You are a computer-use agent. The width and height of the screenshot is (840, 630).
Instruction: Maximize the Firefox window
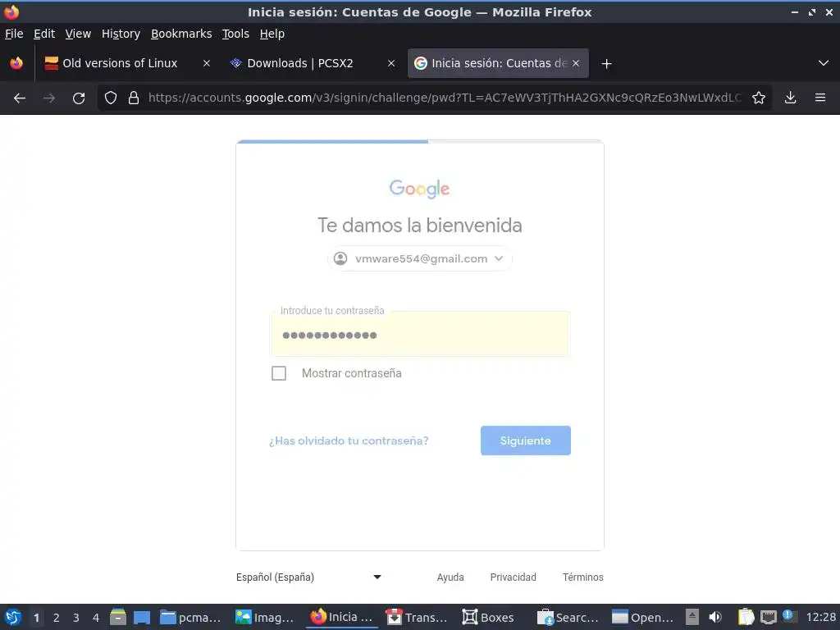click(x=812, y=11)
